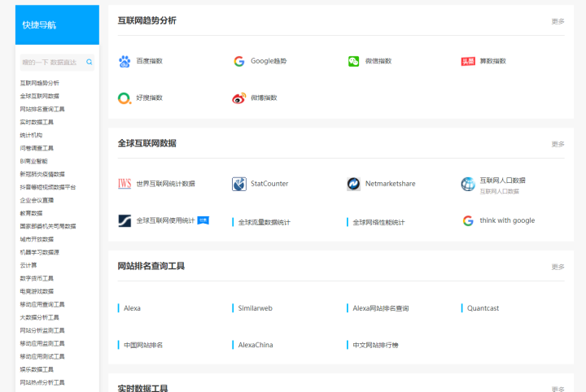Click the Baidu paw icon for 百度指数

pos(125,61)
